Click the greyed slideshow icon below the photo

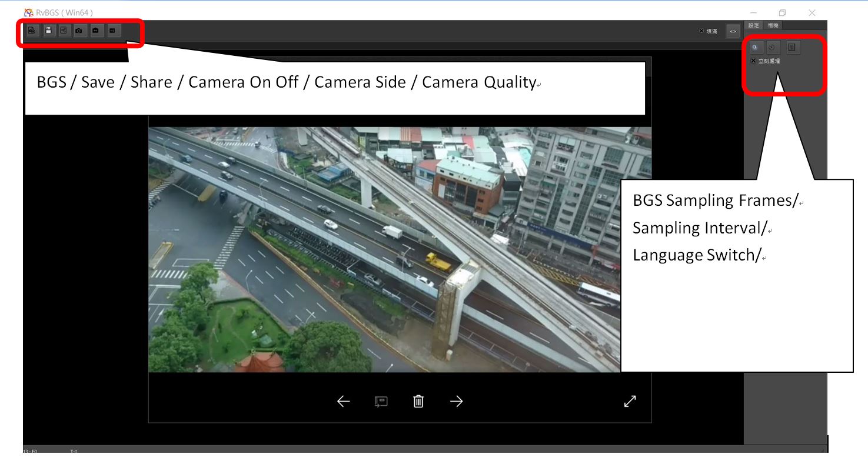pyautogui.click(x=381, y=401)
